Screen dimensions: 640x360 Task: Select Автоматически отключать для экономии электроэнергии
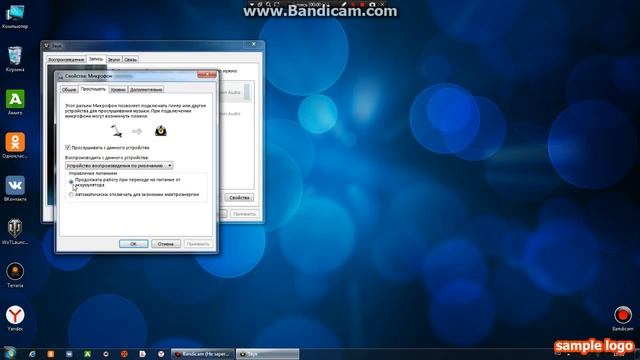(71, 195)
